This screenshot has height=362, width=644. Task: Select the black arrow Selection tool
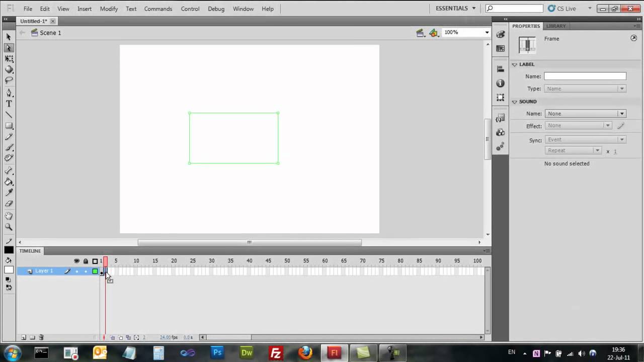9,37
